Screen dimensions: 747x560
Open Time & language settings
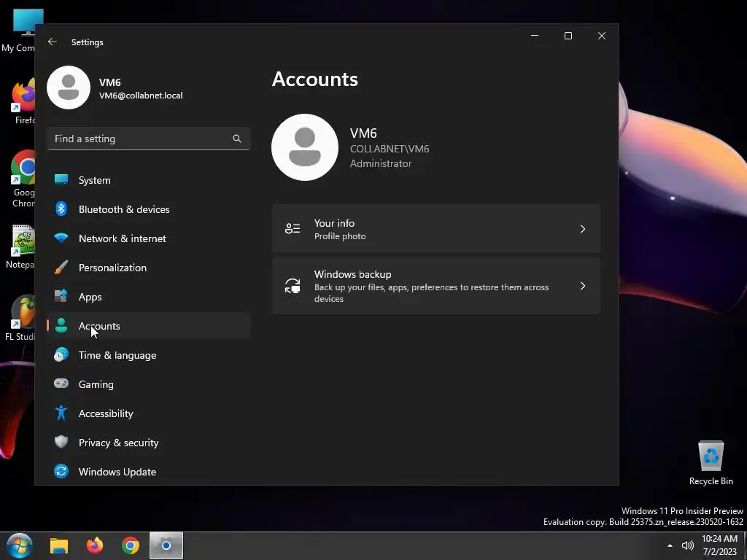[x=149, y=355]
